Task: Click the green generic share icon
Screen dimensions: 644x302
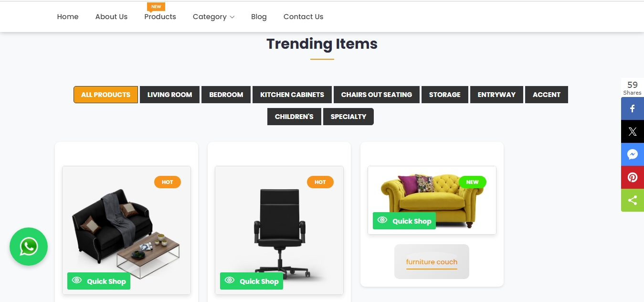Action: (x=632, y=200)
